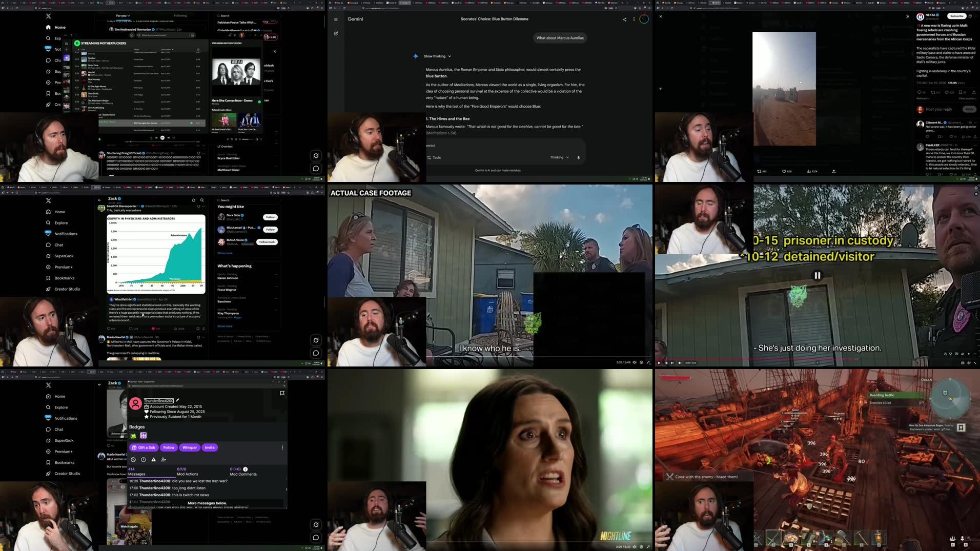
Task: Invite ThunderSno4200 from the user card
Action: (210, 447)
